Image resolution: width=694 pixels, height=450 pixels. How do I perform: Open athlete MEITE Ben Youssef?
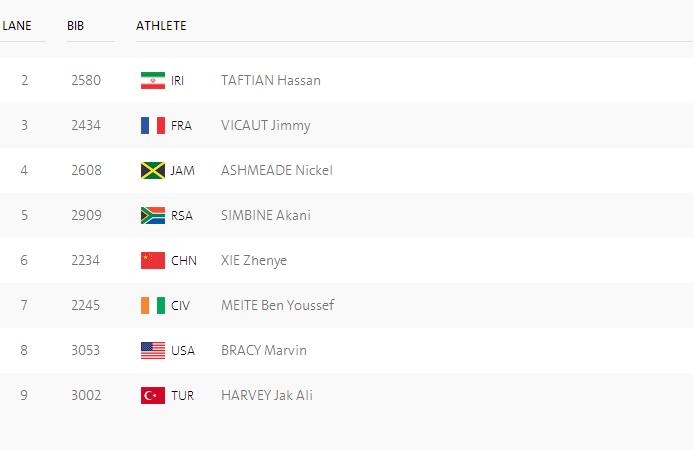(278, 305)
